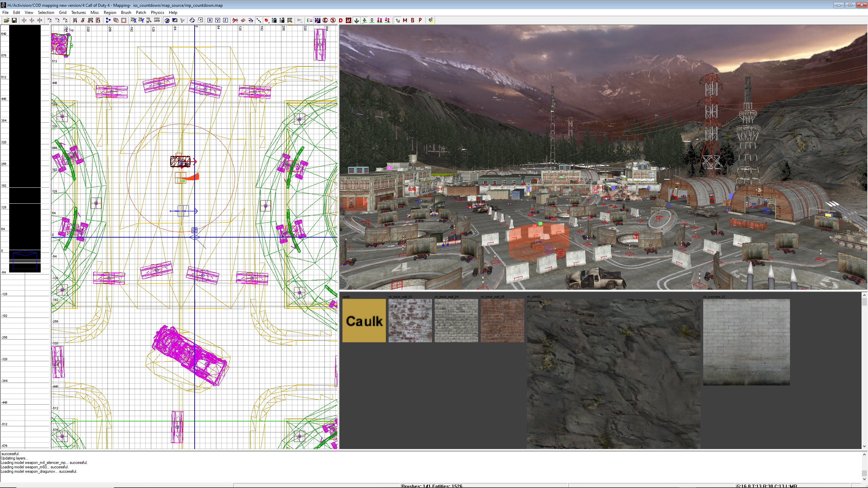
Task: Flip selection along the X axis
Action: click(x=24, y=20)
